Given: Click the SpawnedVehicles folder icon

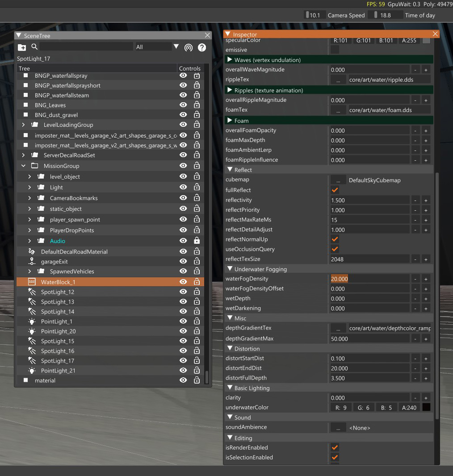Looking at the screenshot, I should click(41, 271).
